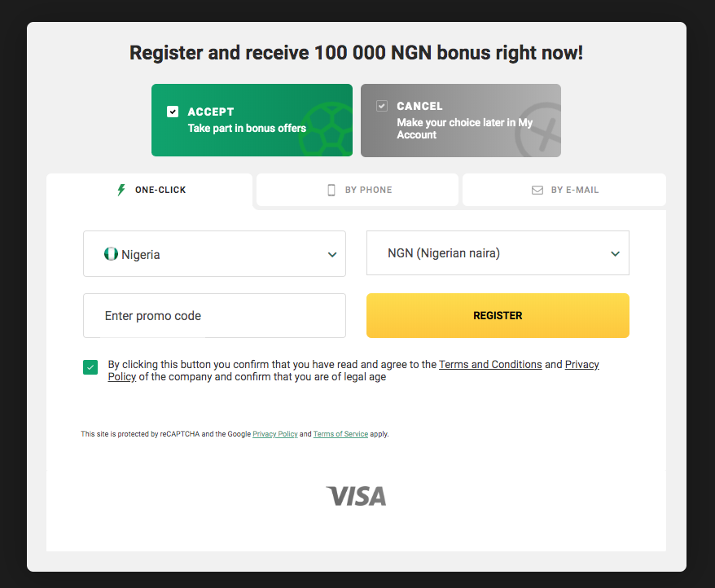Click the VISA payment logo
Image resolution: width=715 pixels, height=588 pixels.
pos(356,496)
